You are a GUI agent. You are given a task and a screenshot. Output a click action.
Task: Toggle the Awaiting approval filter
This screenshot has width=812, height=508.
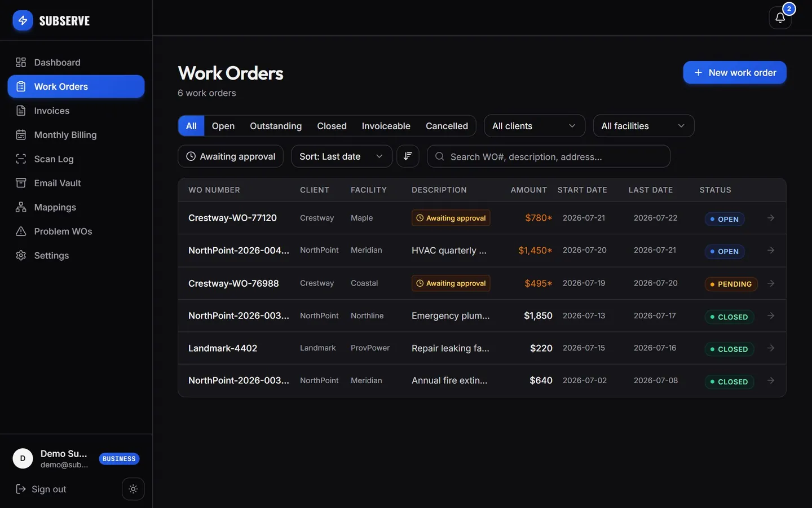pos(231,156)
